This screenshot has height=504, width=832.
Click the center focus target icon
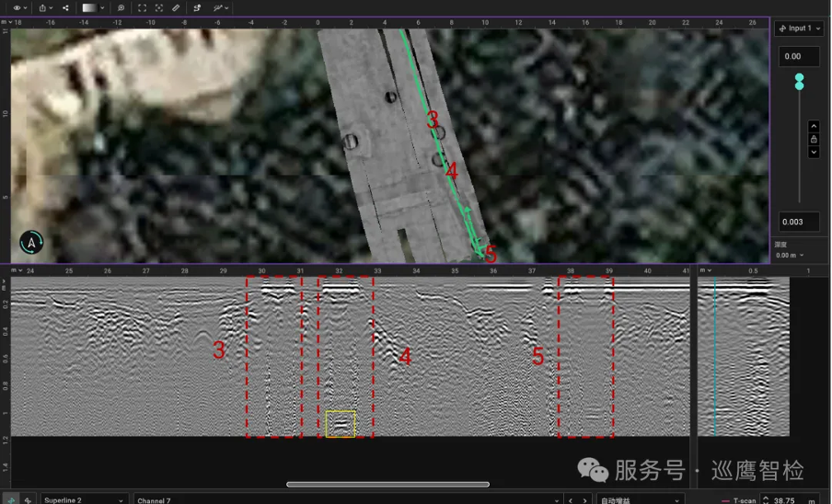(x=159, y=7)
